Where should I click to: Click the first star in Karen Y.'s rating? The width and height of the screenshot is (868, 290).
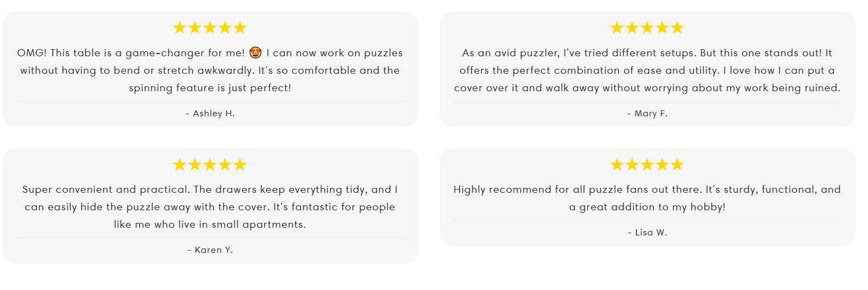tap(180, 164)
